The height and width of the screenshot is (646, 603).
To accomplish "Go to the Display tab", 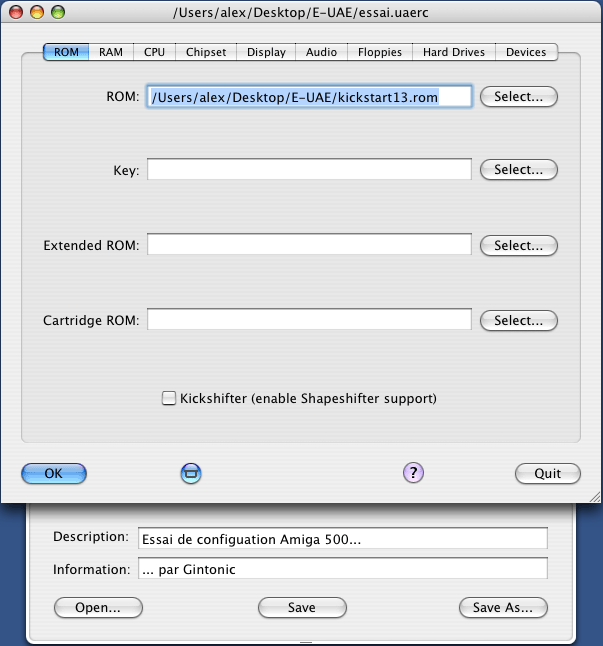I will (266, 52).
